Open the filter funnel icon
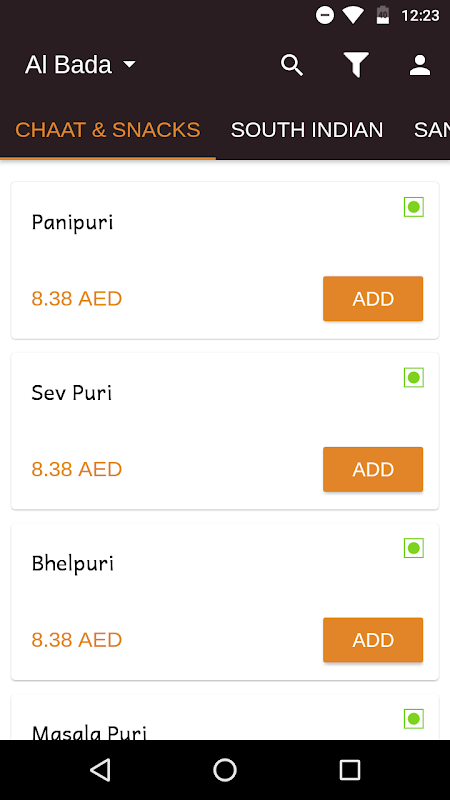The image size is (450, 800). (x=356, y=65)
